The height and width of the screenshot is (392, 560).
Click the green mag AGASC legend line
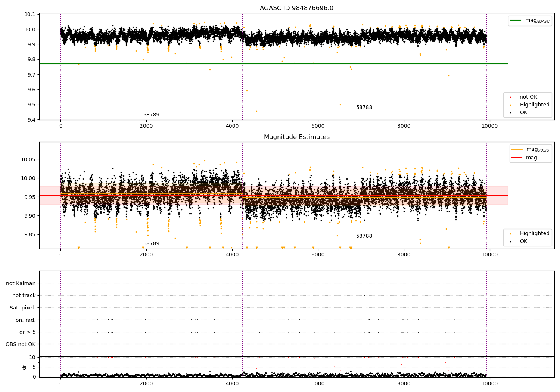[516, 21]
